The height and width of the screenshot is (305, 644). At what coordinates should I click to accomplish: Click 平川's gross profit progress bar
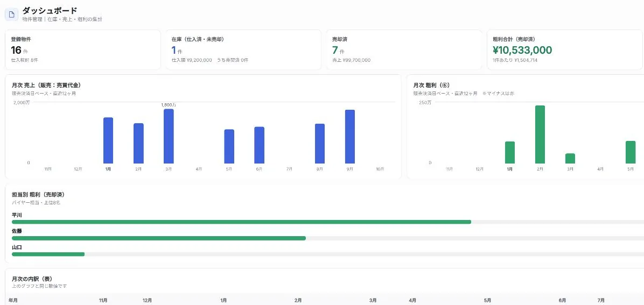pyautogui.click(x=328, y=222)
